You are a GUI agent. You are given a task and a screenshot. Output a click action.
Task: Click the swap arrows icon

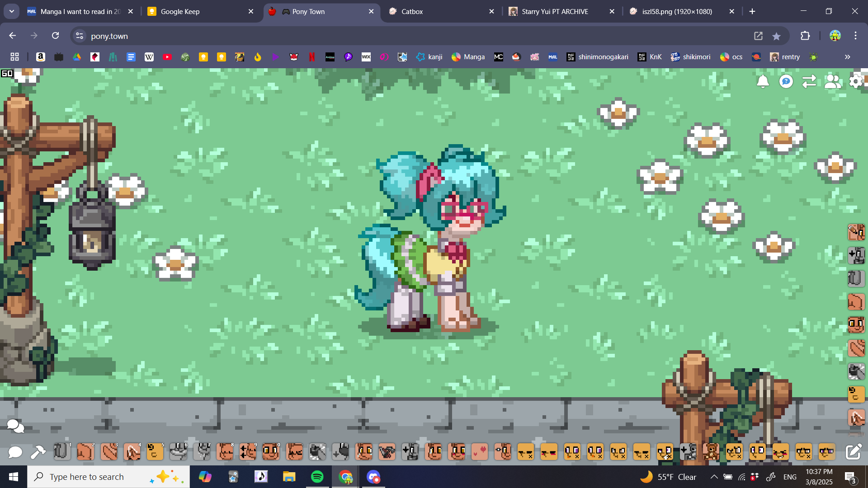[809, 81]
